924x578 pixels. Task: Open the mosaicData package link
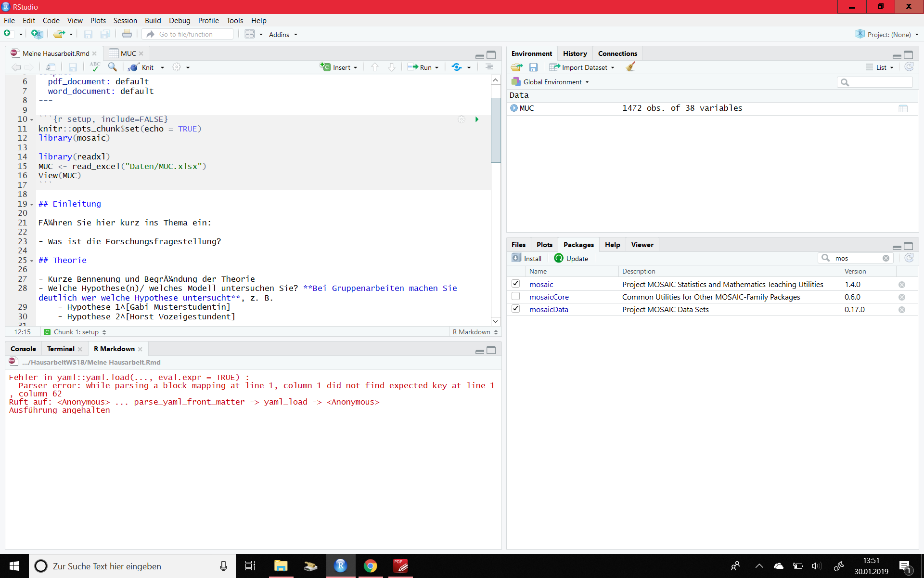(549, 310)
